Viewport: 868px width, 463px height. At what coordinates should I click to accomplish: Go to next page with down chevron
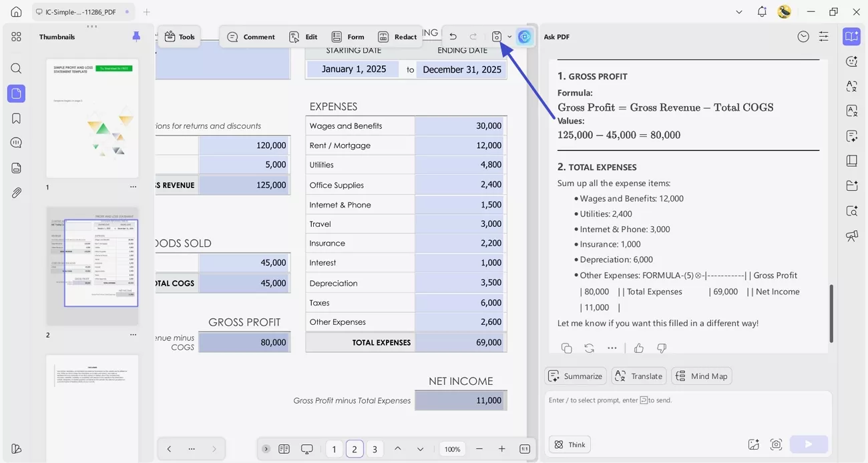(420, 449)
